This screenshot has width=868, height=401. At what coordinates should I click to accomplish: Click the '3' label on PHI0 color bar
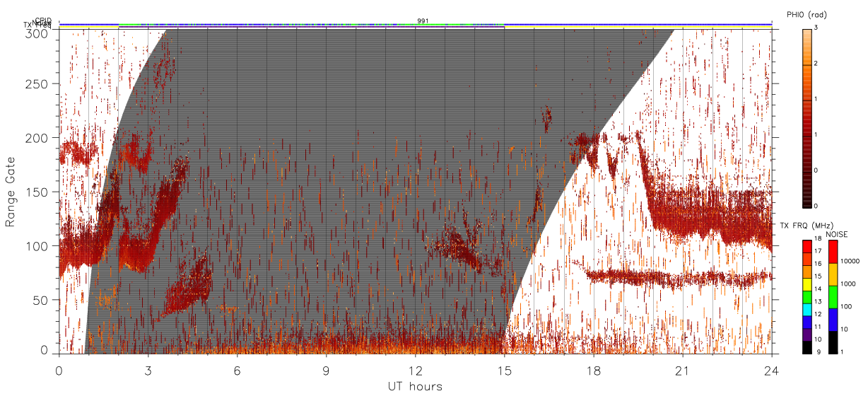click(x=816, y=28)
